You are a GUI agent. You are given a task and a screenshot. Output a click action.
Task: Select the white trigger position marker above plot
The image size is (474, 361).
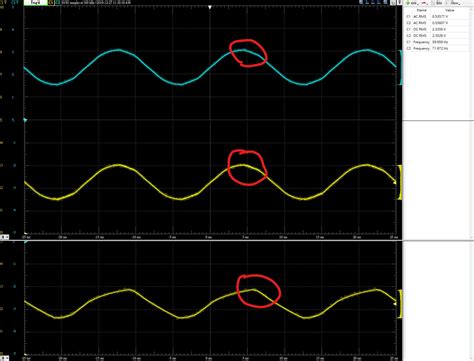pos(210,7)
